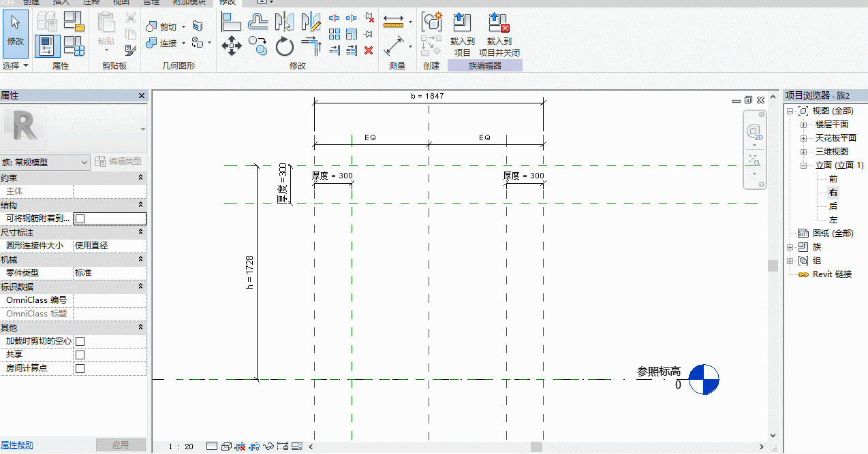Image resolution: width=868 pixels, height=454 pixels.
Task: Click the Trim/Extend to Corner tool
Action: point(311,46)
